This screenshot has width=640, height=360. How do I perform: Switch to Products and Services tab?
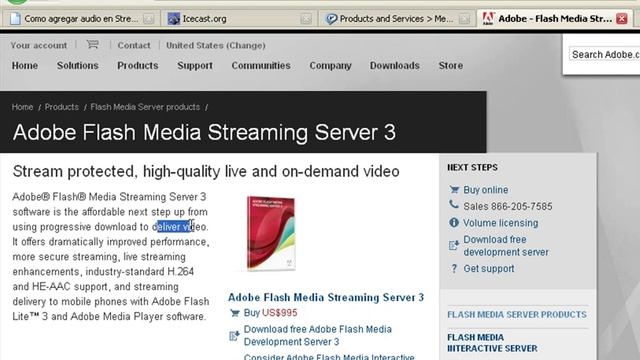396,18
